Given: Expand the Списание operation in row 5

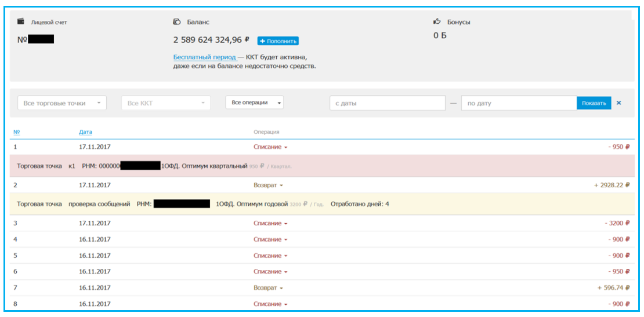Looking at the screenshot, I should pyautogui.click(x=270, y=256).
